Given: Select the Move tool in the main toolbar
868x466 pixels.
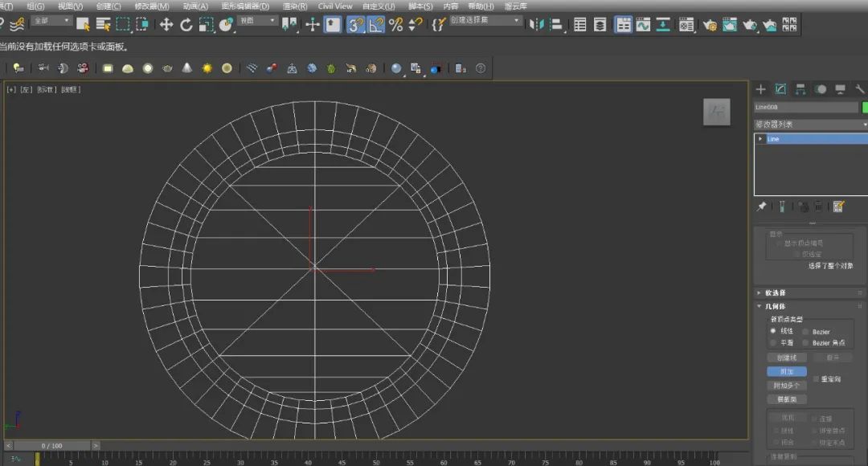Looking at the screenshot, I should coord(166,25).
